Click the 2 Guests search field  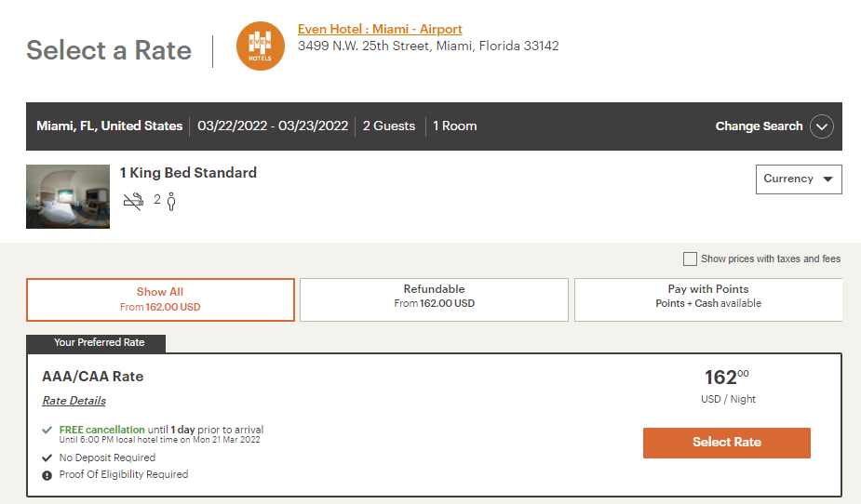pyautogui.click(x=388, y=126)
